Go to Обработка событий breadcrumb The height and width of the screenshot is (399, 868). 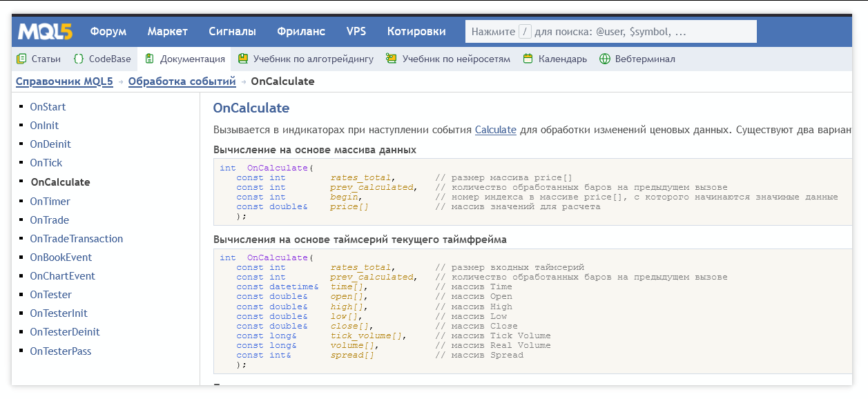point(182,81)
